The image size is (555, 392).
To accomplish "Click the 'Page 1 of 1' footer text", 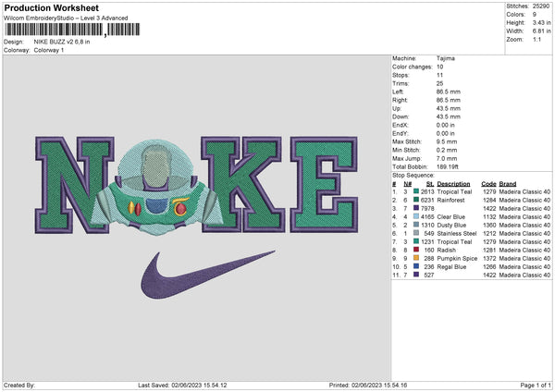I will pos(536,385).
